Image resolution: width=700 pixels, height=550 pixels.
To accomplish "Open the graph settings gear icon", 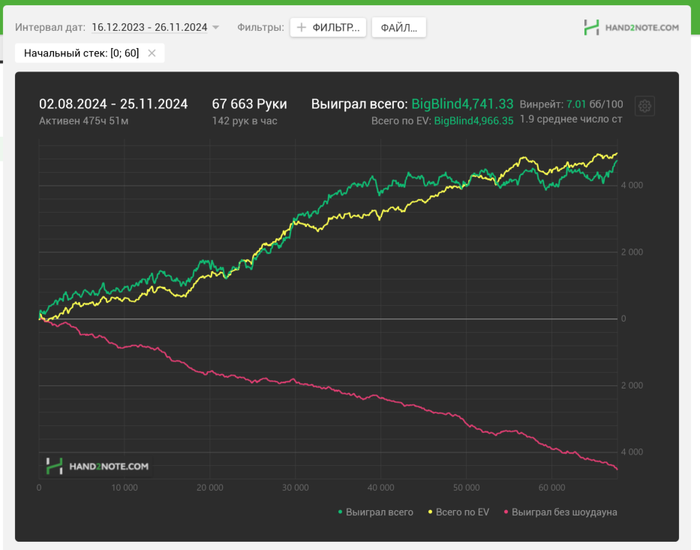I will [644, 106].
